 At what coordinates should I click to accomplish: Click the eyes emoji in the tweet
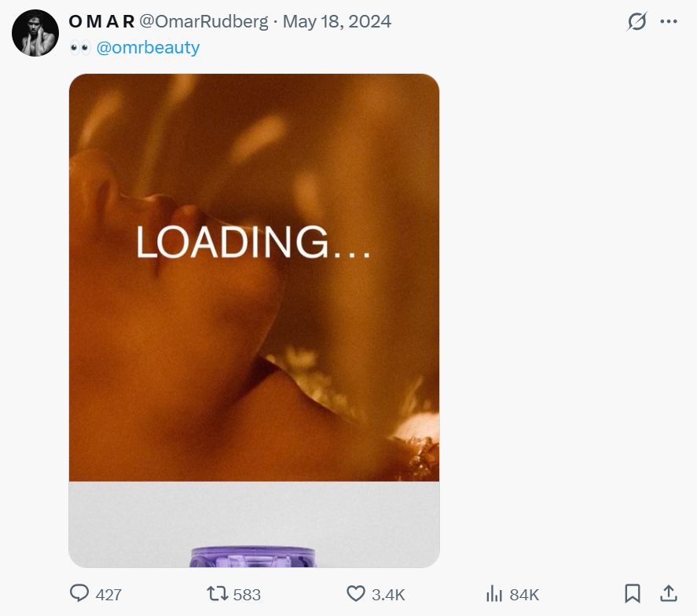(80, 48)
